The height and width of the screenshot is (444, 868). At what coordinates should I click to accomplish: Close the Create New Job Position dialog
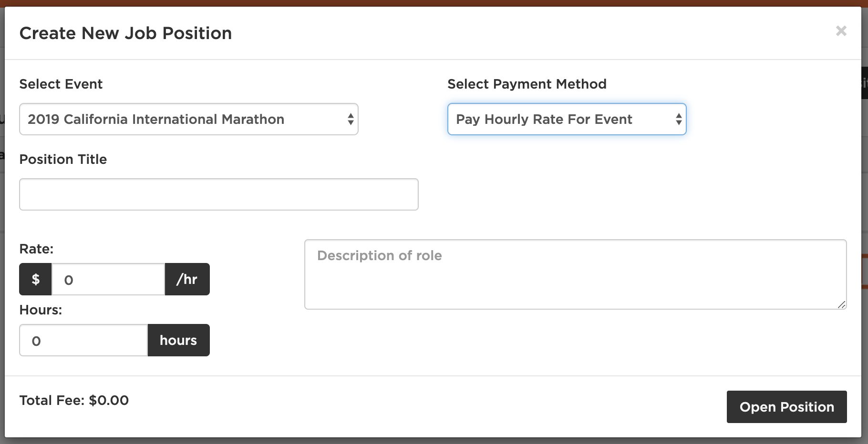click(841, 31)
